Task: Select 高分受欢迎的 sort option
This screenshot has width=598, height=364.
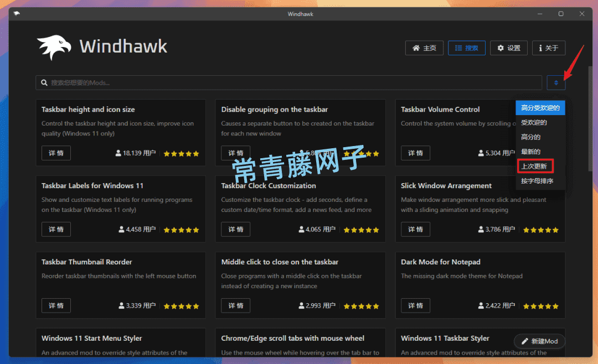Action: coord(540,108)
